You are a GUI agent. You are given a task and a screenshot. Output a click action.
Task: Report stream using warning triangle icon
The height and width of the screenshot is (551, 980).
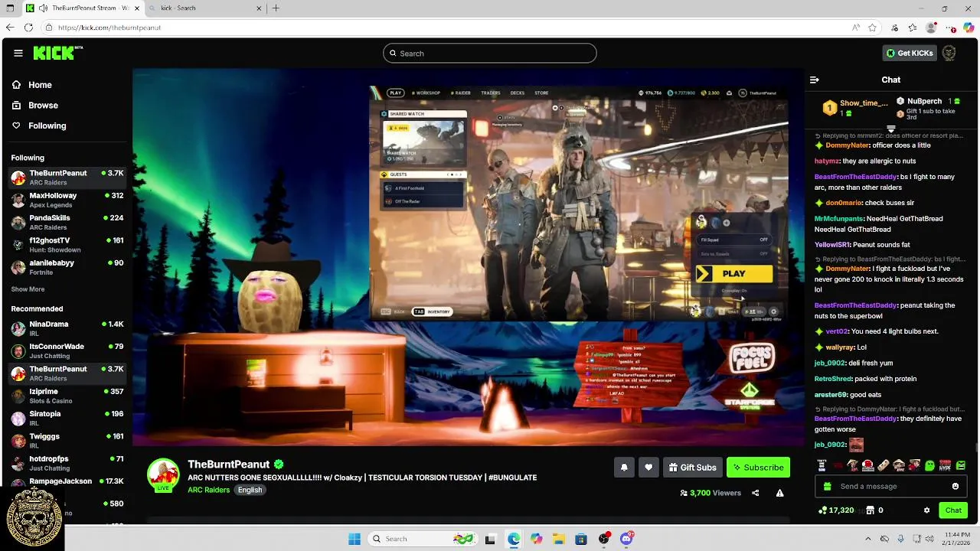tap(779, 493)
